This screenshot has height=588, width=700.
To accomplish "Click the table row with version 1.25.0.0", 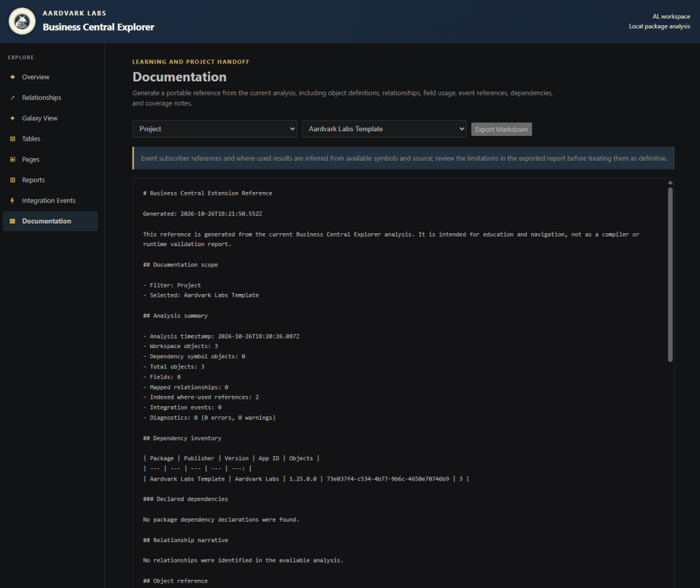I will click(x=306, y=479).
